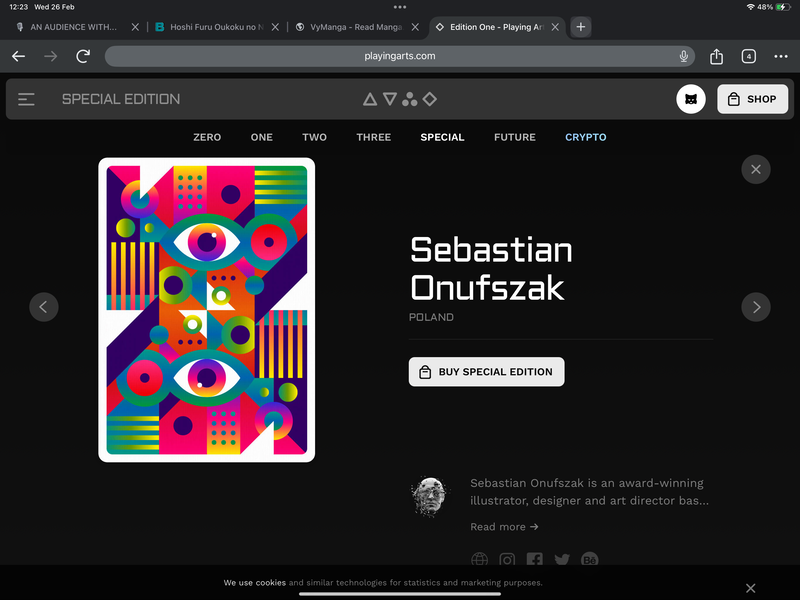800x600 pixels.
Task: Open the tab switcher showing 4 tabs
Action: click(748, 56)
